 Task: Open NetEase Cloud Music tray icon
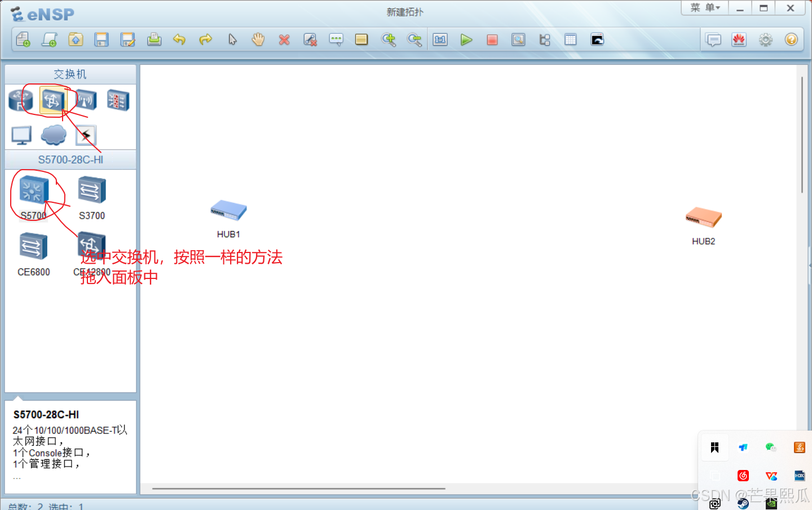[743, 476]
